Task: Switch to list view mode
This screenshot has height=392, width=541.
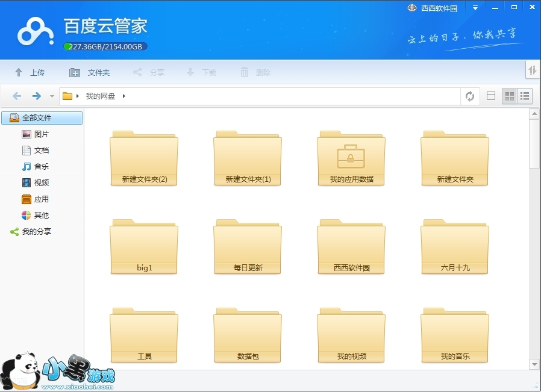Action: point(525,96)
